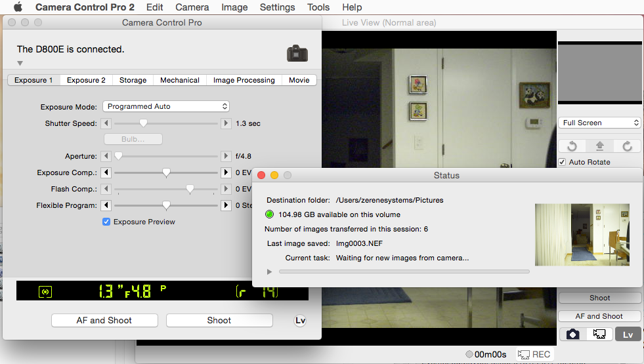Click the navigation preview pane in Live View
644x364 pixels.
[599, 73]
